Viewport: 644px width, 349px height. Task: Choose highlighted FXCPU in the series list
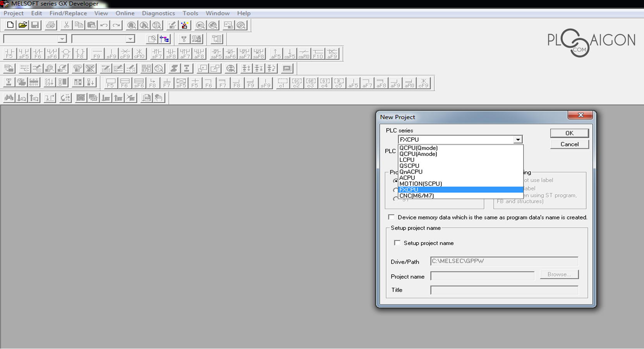(461, 190)
